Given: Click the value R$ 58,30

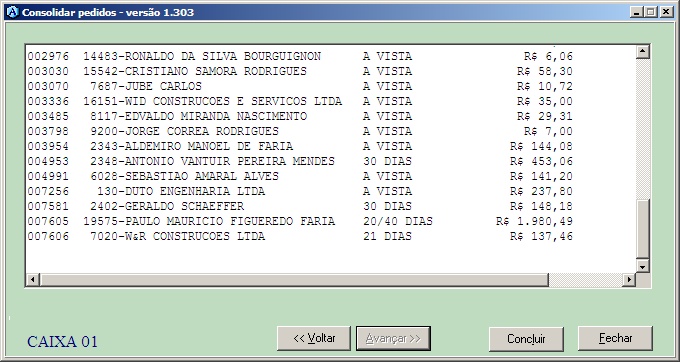Looking at the screenshot, I should pos(545,71).
